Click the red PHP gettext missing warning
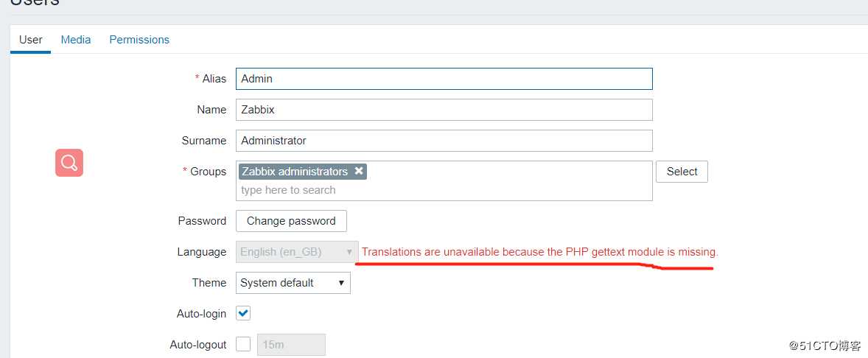Image resolution: width=868 pixels, height=358 pixels. (x=539, y=252)
